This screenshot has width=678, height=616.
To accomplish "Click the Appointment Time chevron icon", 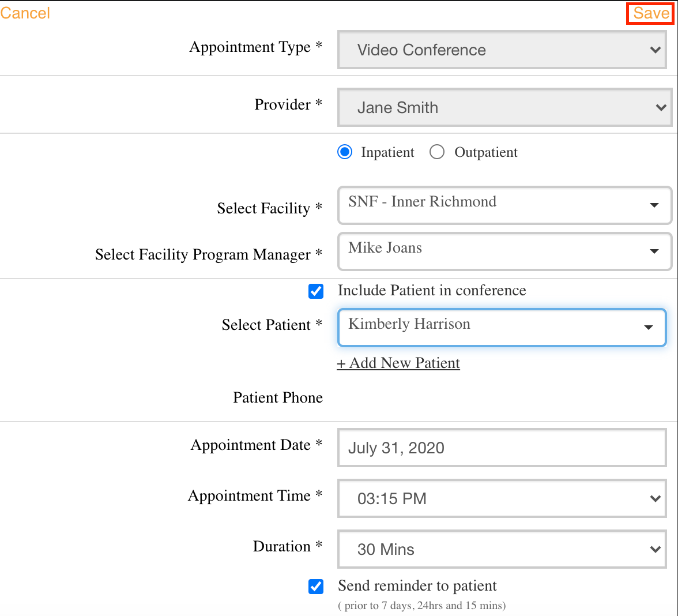I will click(x=655, y=498).
